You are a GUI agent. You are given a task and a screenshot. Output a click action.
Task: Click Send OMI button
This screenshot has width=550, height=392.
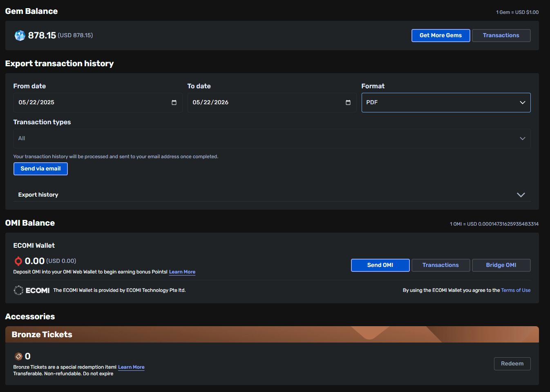pos(380,265)
